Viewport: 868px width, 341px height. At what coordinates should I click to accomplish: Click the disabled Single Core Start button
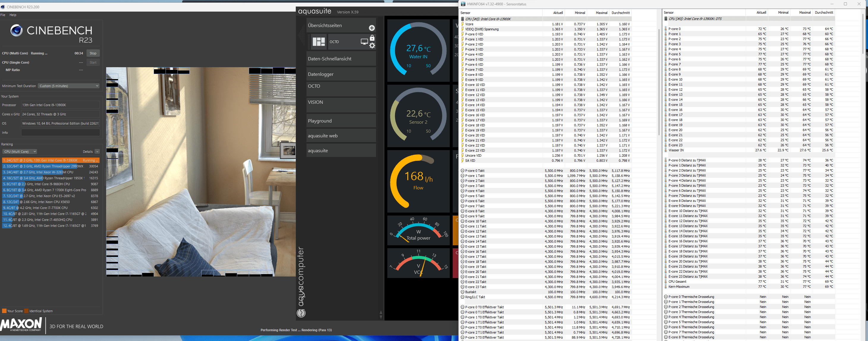pos(93,62)
